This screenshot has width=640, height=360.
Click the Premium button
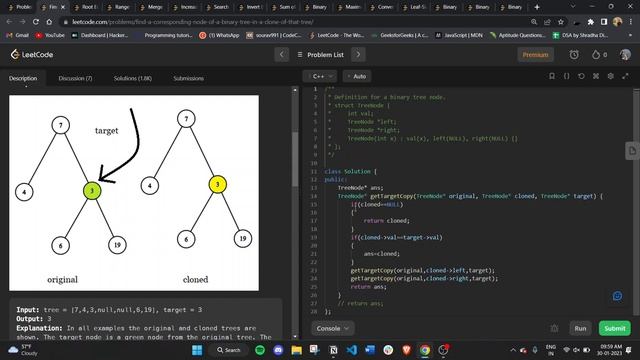pos(536,55)
